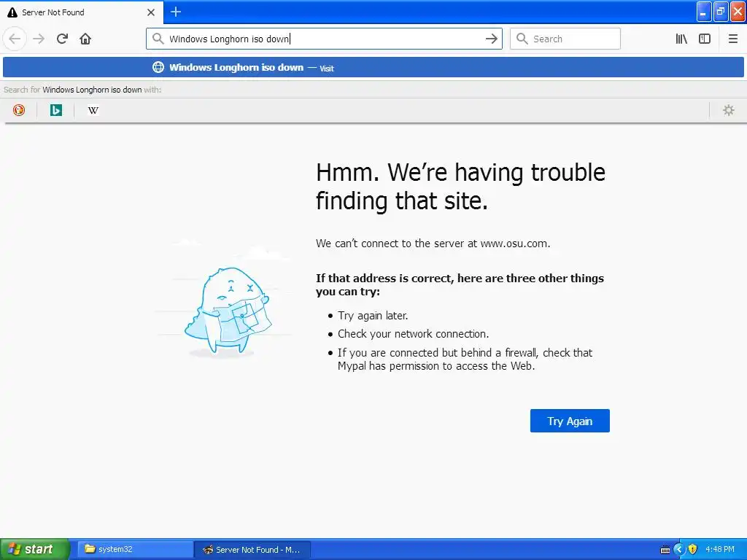Click the 4:48 PM clock
Image resolution: width=747 pixels, height=560 pixels.
pos(720,549)
